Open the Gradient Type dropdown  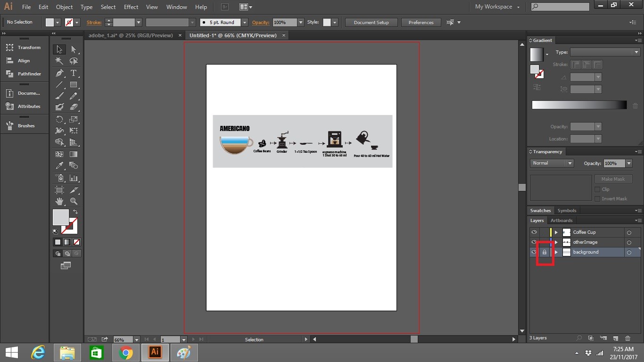point(605,52)
